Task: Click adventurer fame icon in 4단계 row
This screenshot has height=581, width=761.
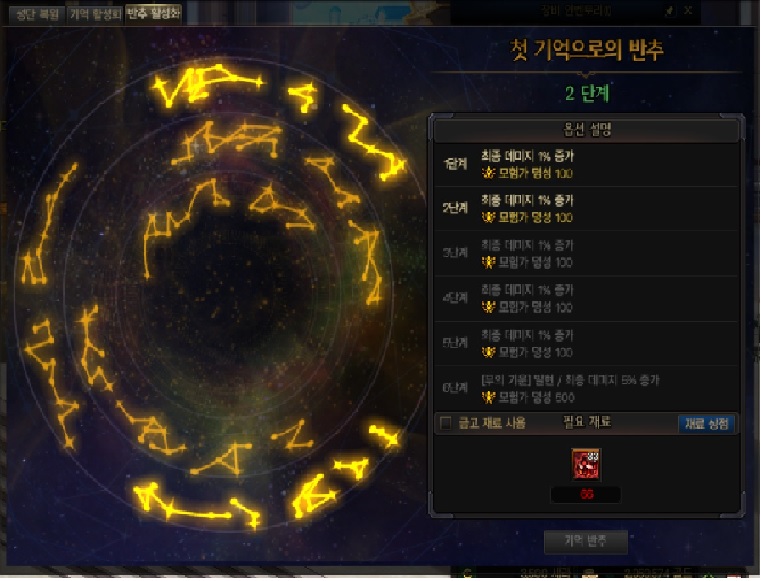Action: tap(488, 307)
